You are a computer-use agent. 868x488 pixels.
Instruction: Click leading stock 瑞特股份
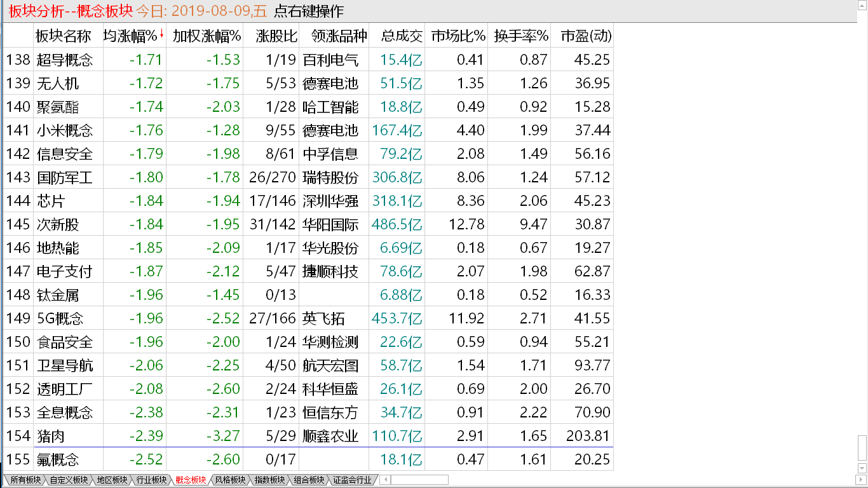330,177
